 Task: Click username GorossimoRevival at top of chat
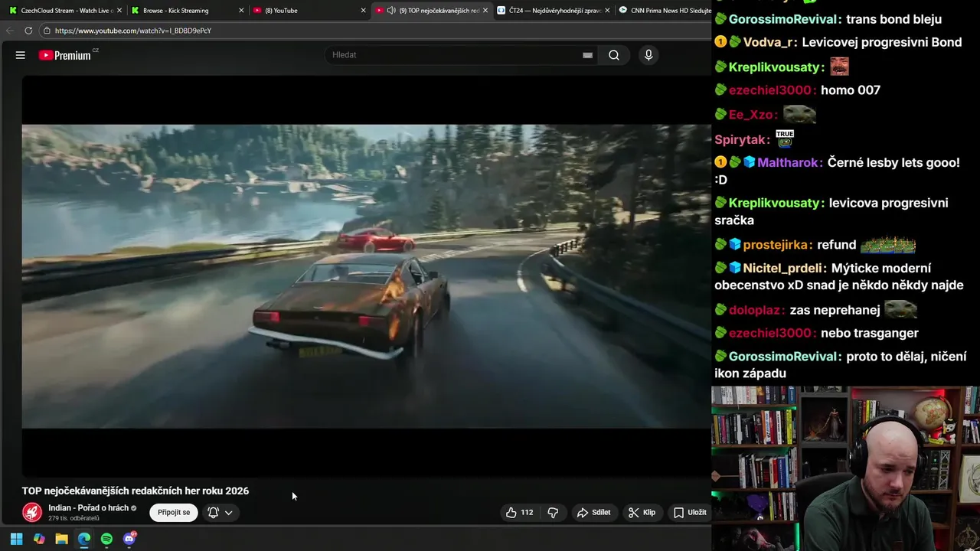pyautogui.click(x=784, y=19)
